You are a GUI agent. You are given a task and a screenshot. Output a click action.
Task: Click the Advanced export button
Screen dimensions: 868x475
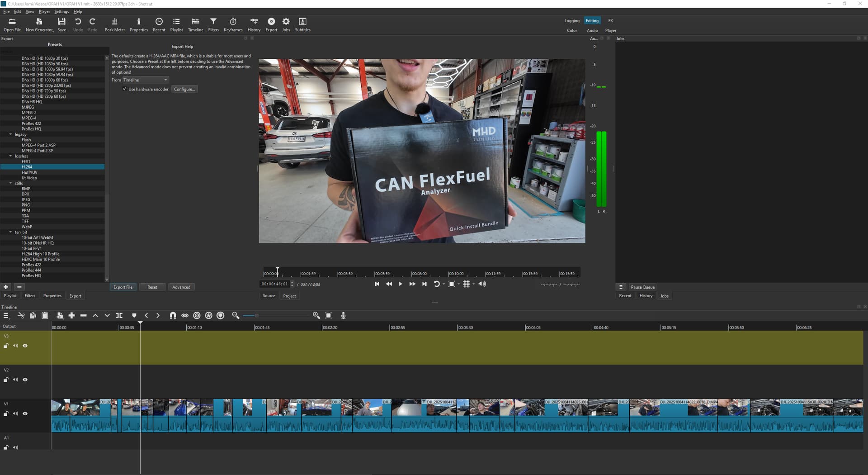coord(181,287)
